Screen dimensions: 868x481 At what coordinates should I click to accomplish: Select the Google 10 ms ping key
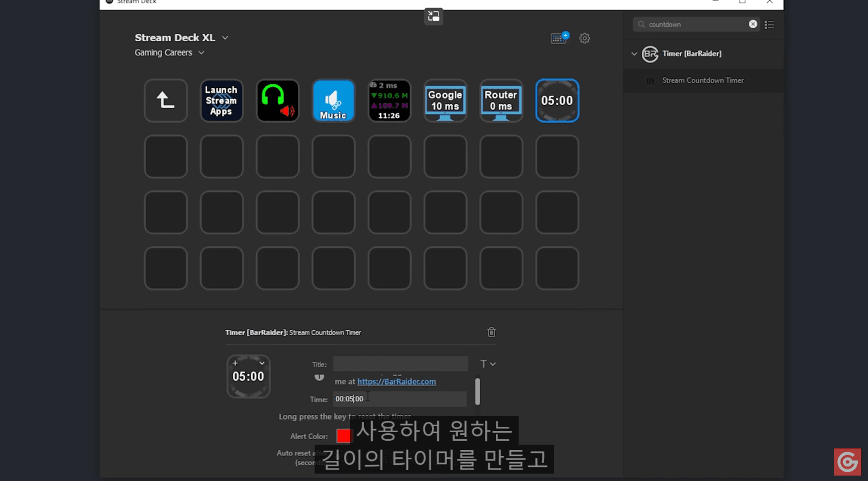445,100
